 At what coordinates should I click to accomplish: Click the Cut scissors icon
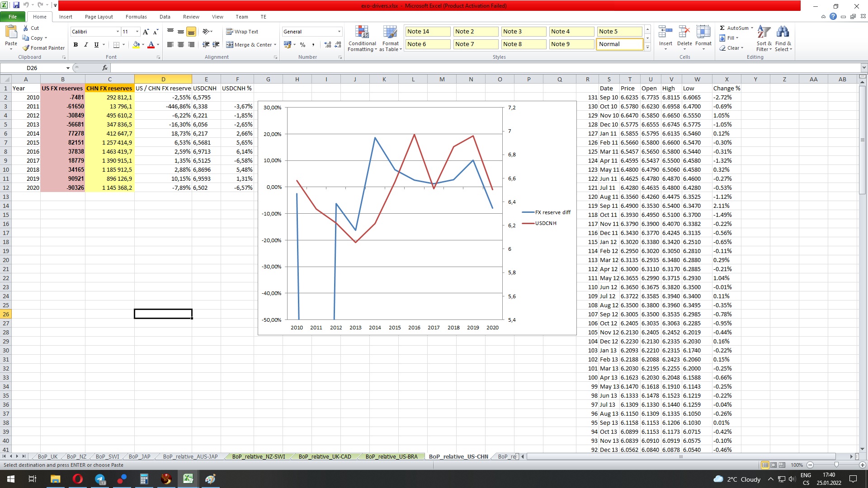click(26, 28)
